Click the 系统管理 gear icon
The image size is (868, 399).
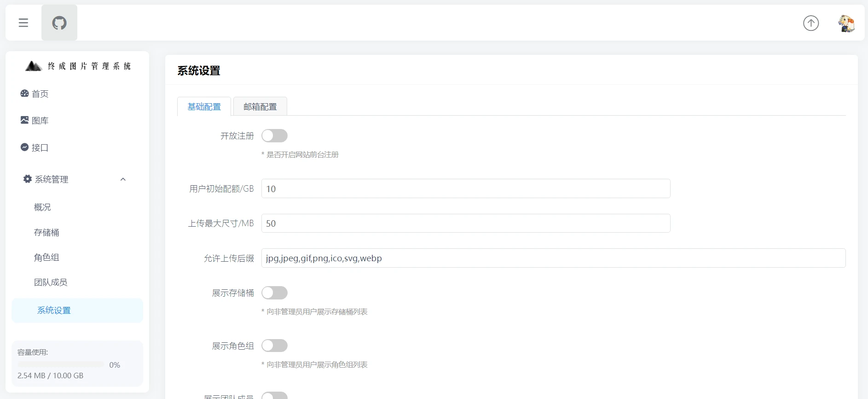coord(28,179)
